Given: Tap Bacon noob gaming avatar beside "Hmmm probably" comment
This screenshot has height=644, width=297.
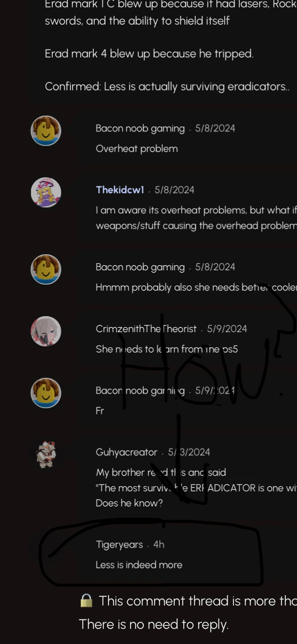Looking at the screenshot, I should (x=46, y=269).
